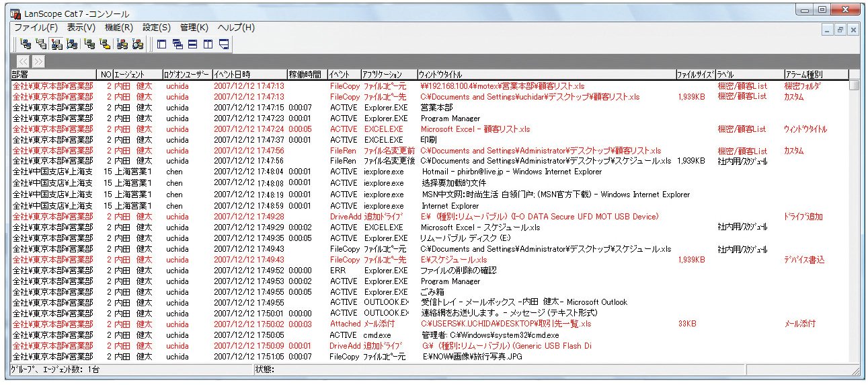
Task: Click the seventh toolbar icon with yellow servers
Action: pos(122,44)
